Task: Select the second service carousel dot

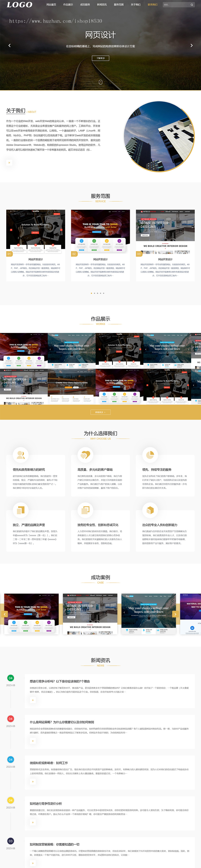Action: [94, 293]
